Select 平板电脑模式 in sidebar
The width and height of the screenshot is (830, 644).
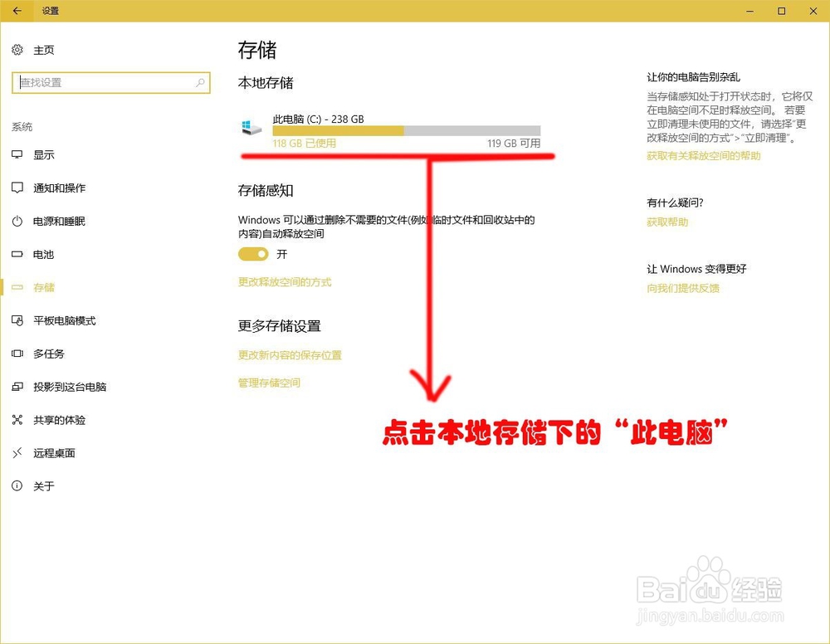click(65, 320)
